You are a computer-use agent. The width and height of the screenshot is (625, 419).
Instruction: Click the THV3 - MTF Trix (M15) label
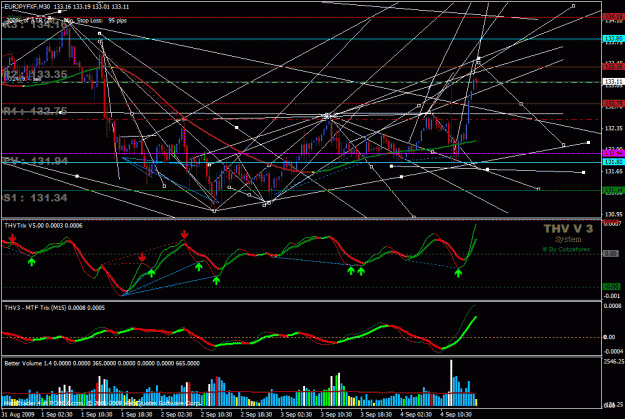55,308
